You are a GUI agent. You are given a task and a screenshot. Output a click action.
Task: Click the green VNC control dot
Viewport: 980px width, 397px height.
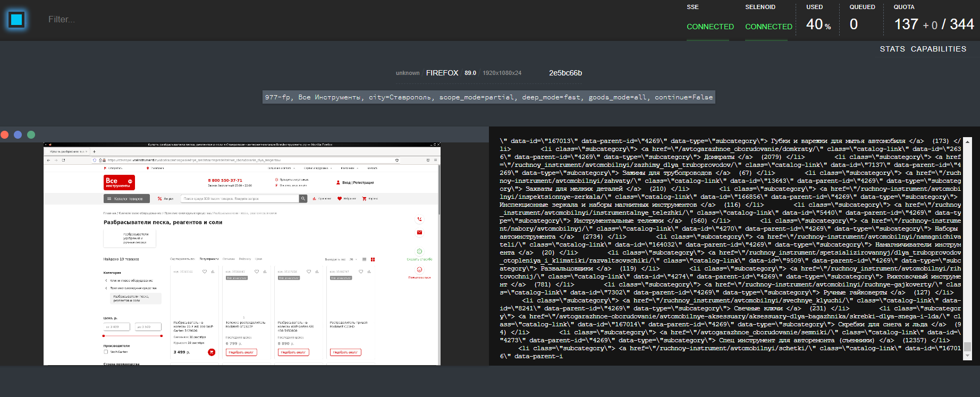pos(31,135)
